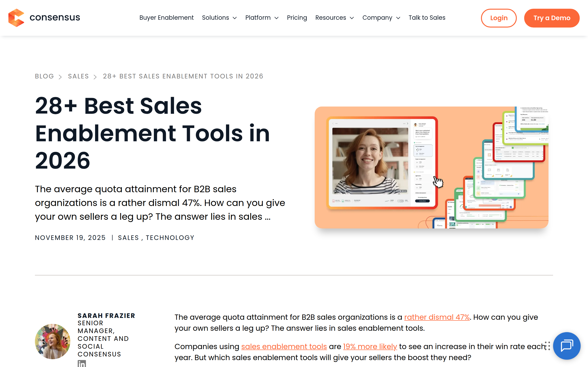Open the chat widget bubble
The width and height of the screenshot is (588, 367).
point(567,346)
